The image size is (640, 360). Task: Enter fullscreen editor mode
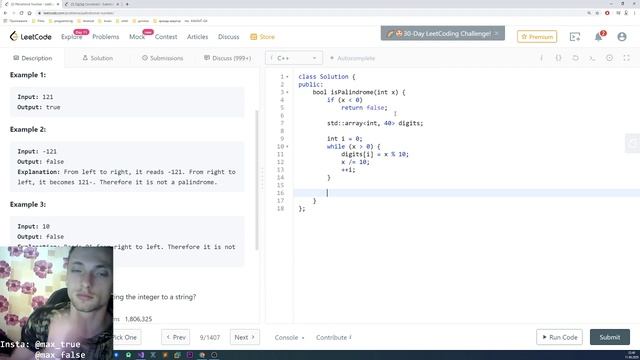point(626,58)
